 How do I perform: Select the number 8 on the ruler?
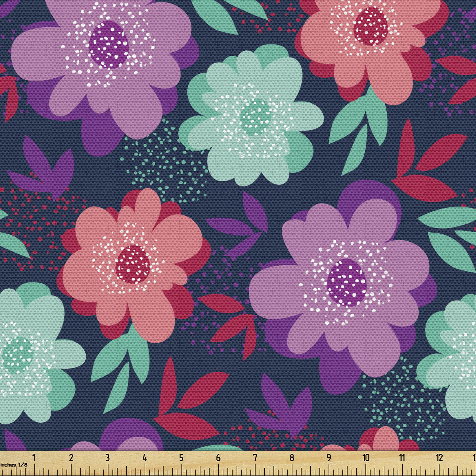coord(292,458)
